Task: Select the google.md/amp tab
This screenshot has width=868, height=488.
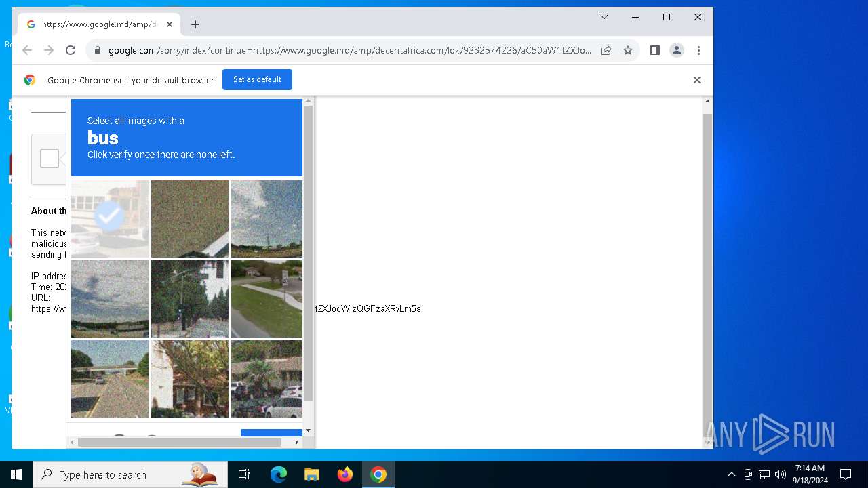Action: click(98, 24)
